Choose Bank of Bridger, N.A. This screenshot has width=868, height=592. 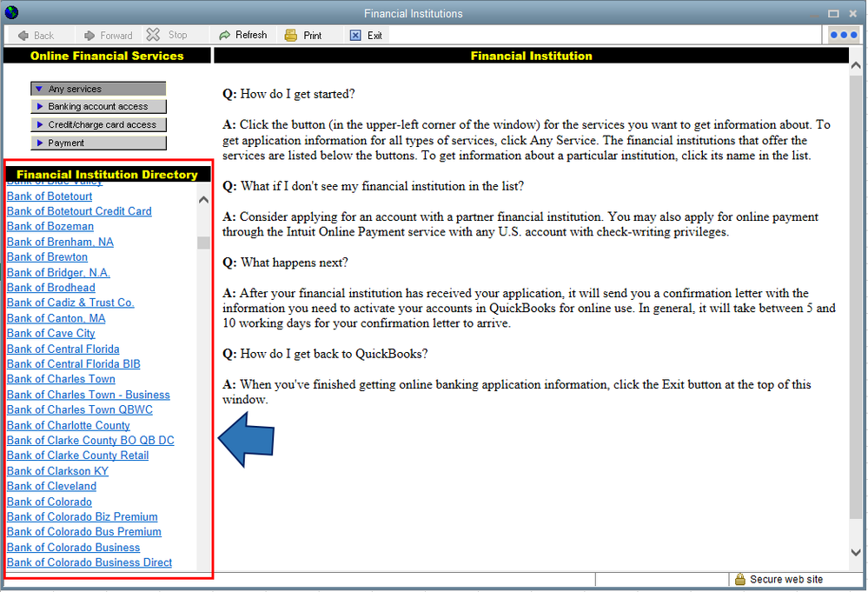click(58, 272)
